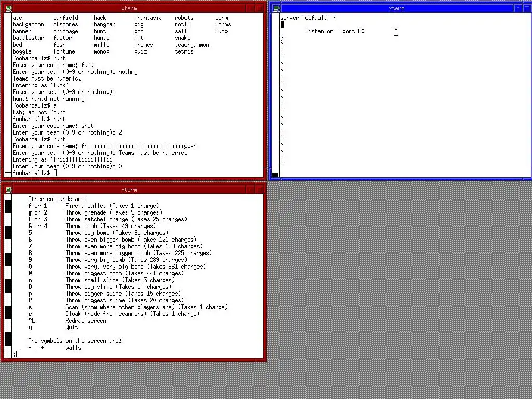Click 'banner' in the games listing
Screen dimensions: 532x399
tap(22, 31)
